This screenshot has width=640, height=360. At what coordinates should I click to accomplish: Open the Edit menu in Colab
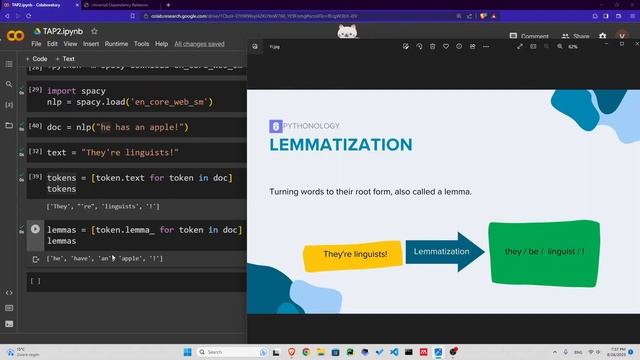[52, 44]
